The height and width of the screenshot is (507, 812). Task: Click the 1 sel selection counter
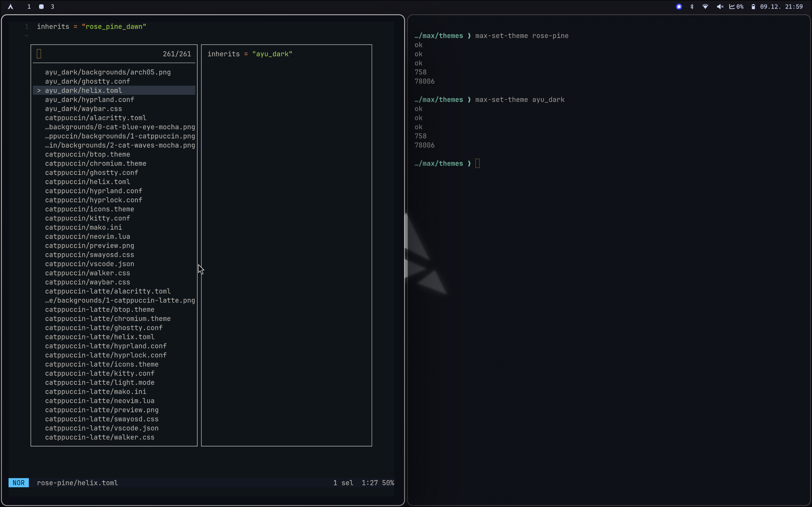click(343, 483)
